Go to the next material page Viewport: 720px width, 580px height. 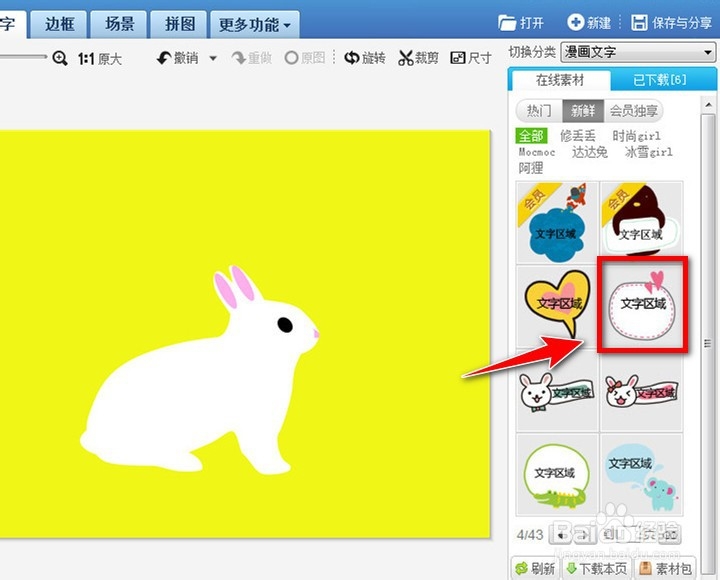point(584,535)
